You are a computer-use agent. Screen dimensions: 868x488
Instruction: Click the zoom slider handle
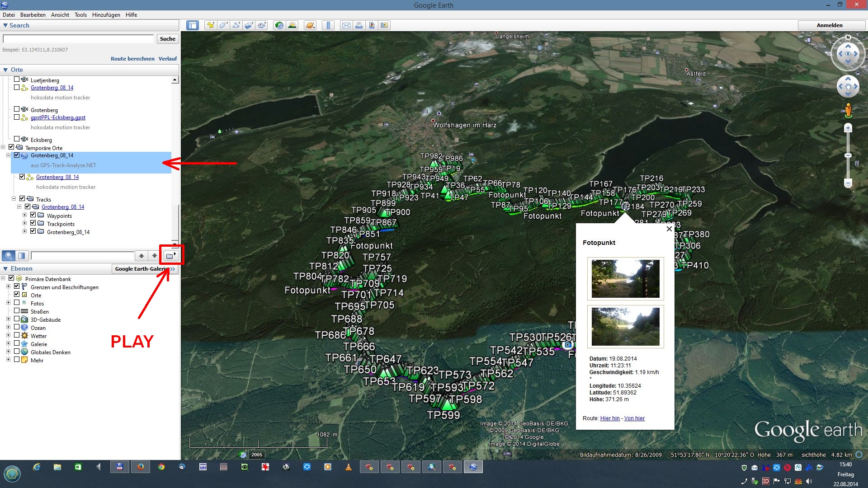848,155
